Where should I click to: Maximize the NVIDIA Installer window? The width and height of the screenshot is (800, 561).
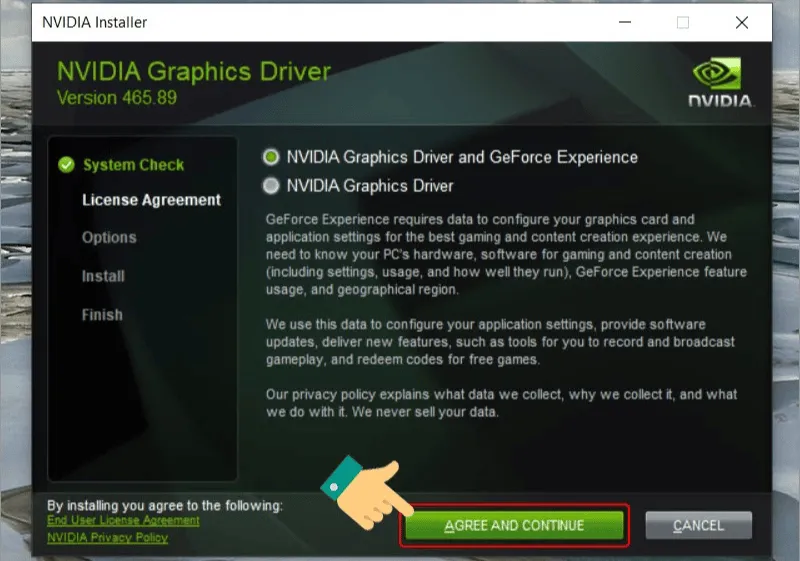683,22
